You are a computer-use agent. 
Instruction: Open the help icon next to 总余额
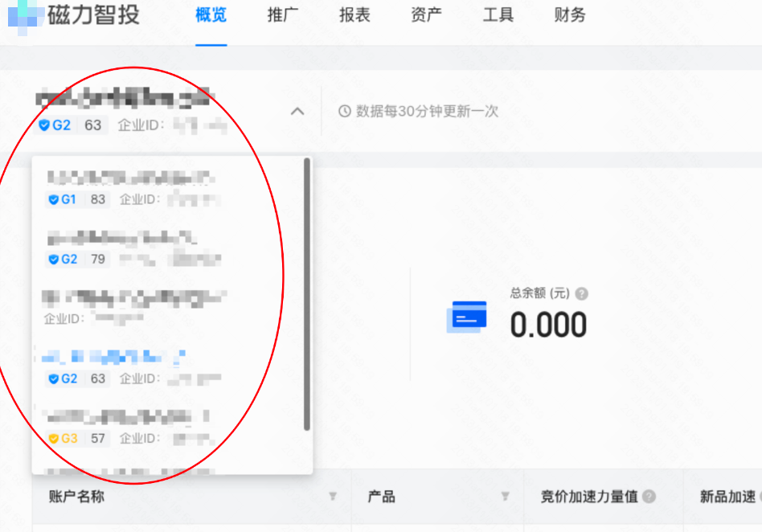[x=581, y=294]
